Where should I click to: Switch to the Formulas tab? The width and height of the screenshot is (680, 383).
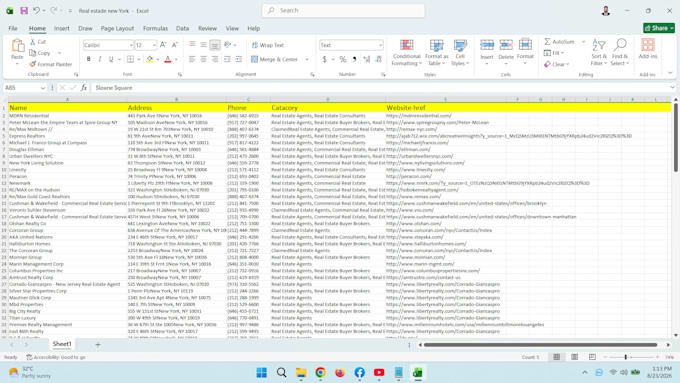[155, 28]
